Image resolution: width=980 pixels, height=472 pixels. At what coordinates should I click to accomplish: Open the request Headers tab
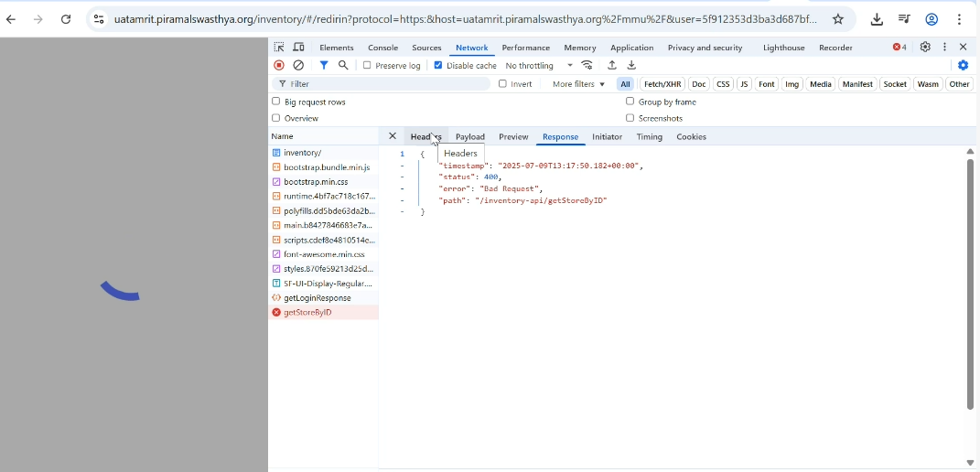click(x=425, y=136)
